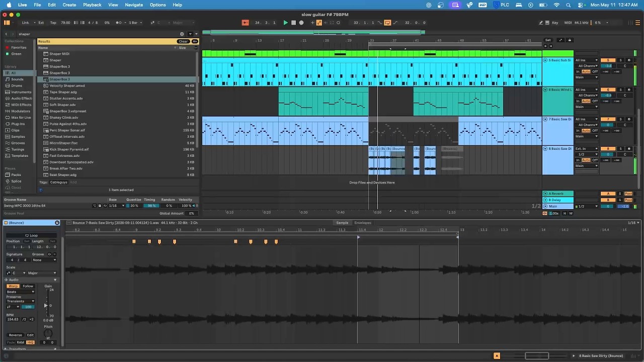Open the macOS Wi-Fi status menu
644x362 pixels.
pyautogui.click(x=556, y=5)
